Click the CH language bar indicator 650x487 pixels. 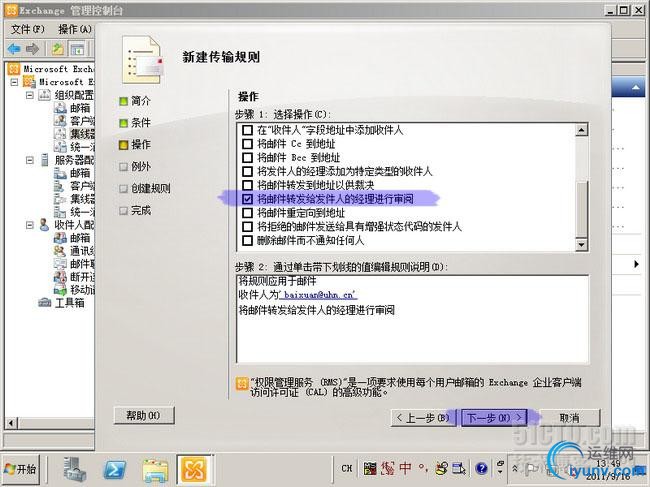pos(347,468)
